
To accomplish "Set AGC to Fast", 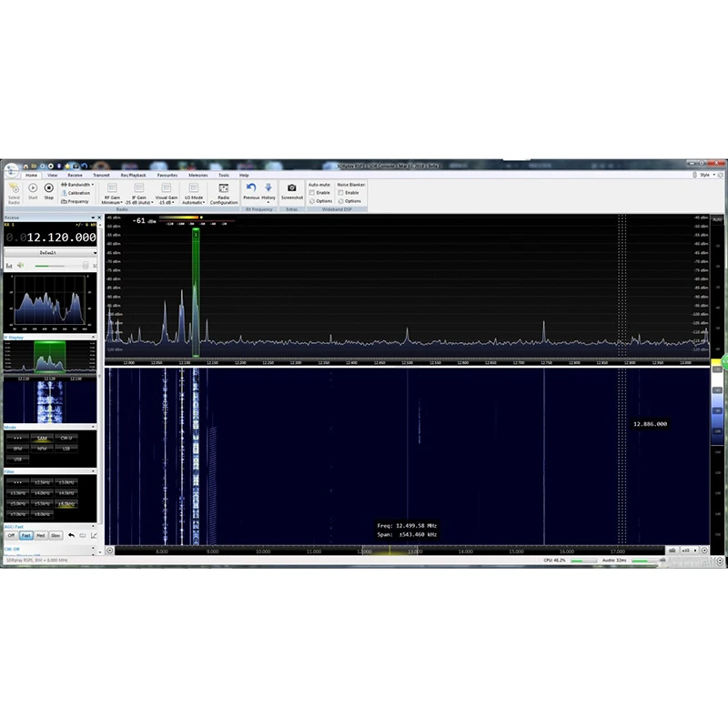I will [x=26, y=535].
